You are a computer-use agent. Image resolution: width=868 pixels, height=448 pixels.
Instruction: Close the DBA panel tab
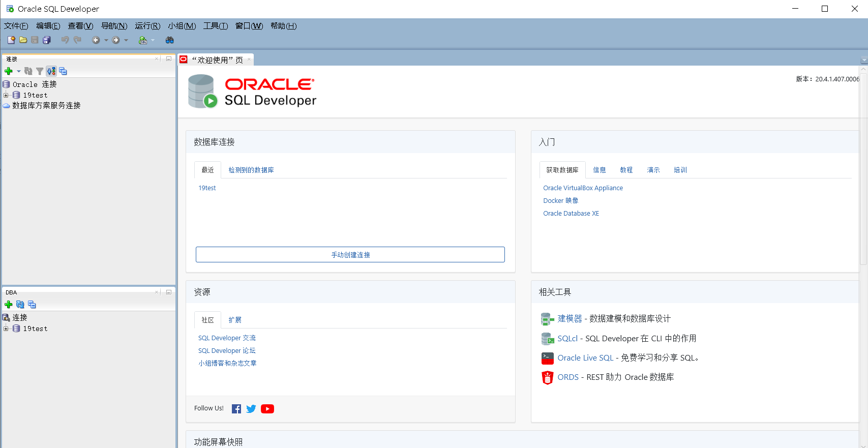click(x=157, y=292)
